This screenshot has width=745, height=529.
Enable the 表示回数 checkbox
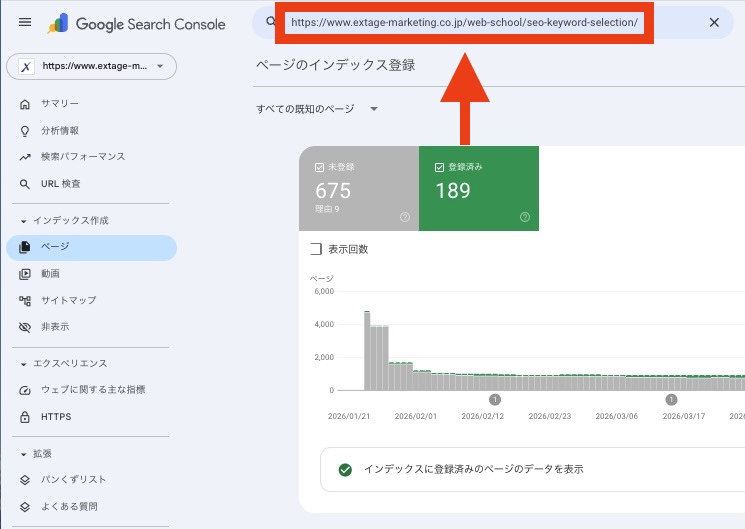(316, 249)
